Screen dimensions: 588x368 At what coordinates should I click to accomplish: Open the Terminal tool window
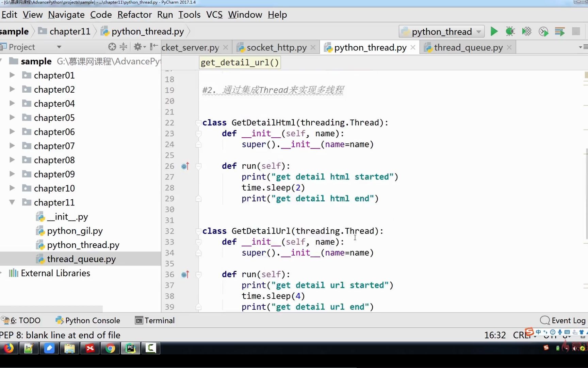155,321
